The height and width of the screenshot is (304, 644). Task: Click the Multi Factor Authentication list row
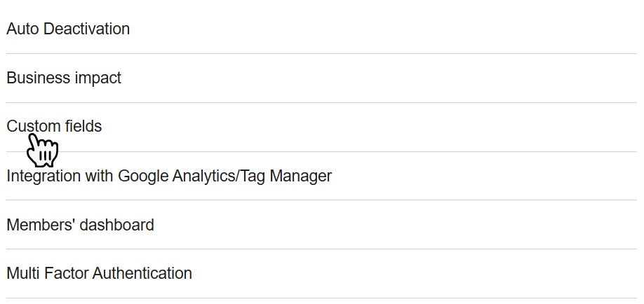coord(99,273)
